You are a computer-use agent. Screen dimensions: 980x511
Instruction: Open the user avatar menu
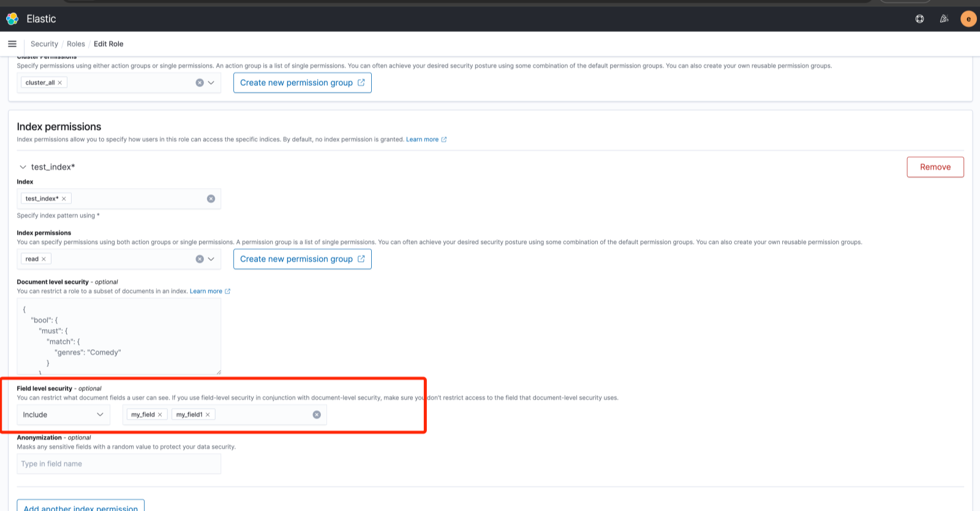pyautogui.click(x=968, y=19)
